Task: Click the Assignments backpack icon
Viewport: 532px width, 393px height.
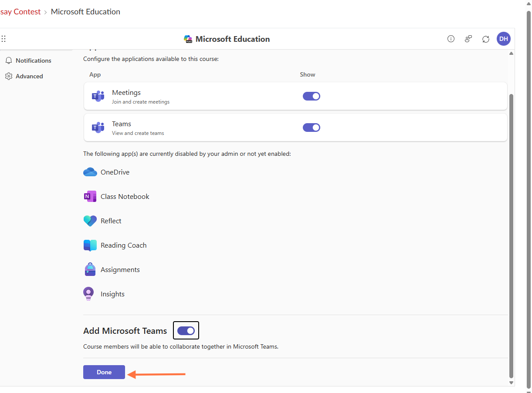Action: pos(90,269)
